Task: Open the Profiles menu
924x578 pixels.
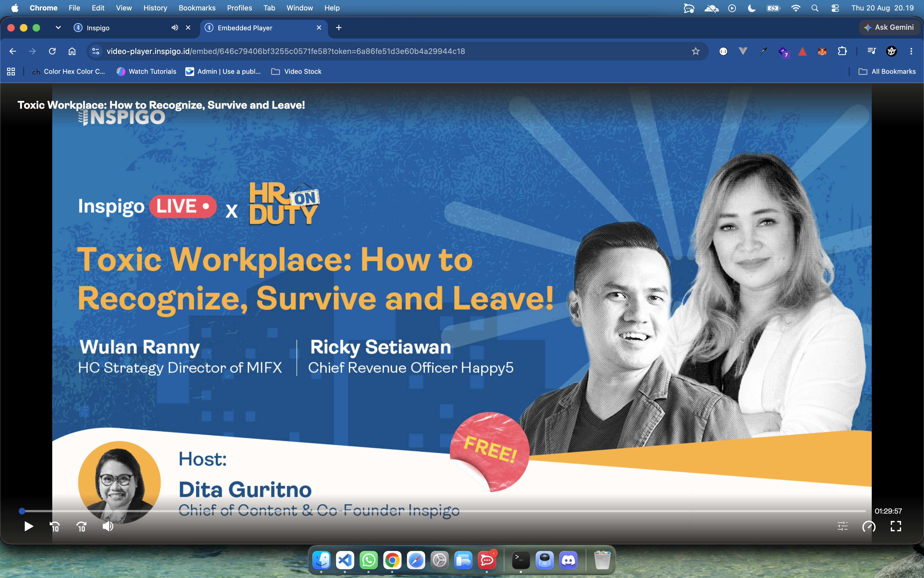Action: click(240, 8)
